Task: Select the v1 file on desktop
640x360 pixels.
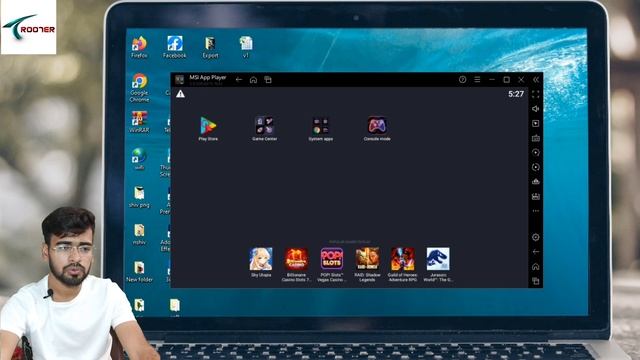Action: (x=246, y=47)
